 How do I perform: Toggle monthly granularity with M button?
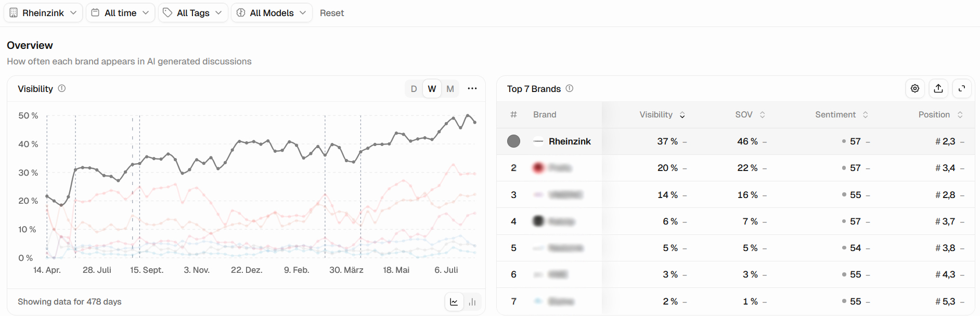click(x=450, y=89)
